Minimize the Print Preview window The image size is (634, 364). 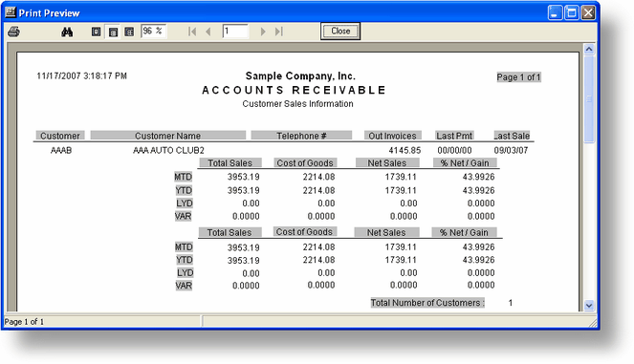point(555,13)
